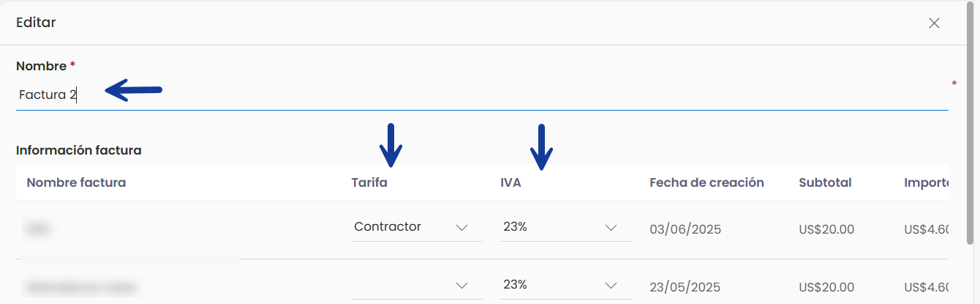Close the Editar dialog with the X
Screen dimensions: 980x304
point(934,23)
